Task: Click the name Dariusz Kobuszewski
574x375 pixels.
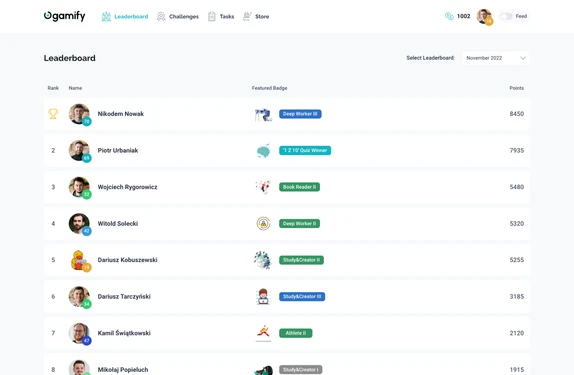Action: 127,260
